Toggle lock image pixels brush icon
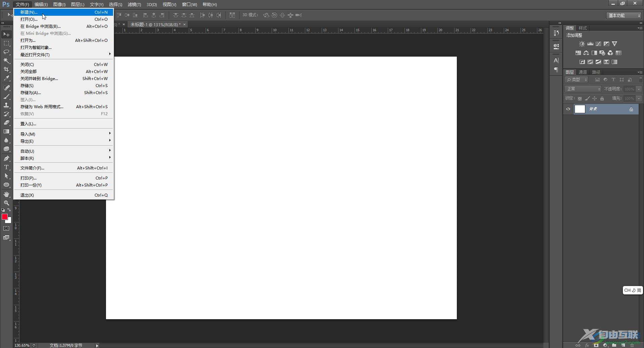Viewport: 644px width, 348px height. [587, 98]
